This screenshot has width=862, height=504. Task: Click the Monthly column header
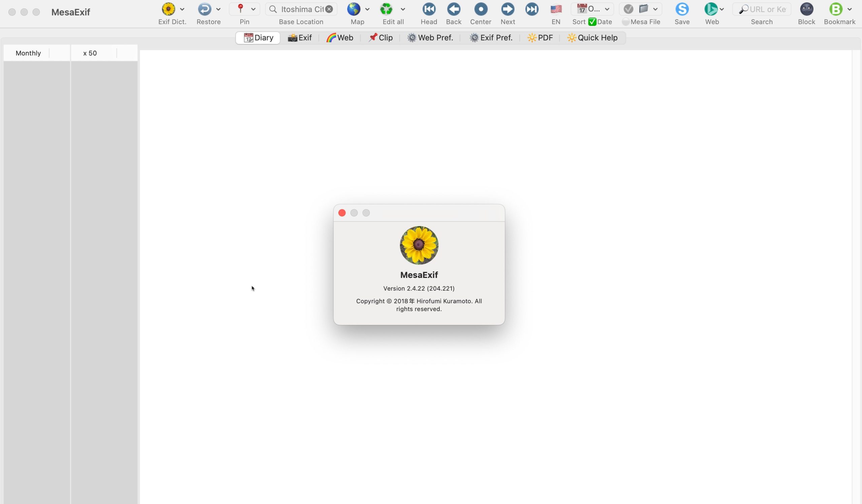[28, 53]
